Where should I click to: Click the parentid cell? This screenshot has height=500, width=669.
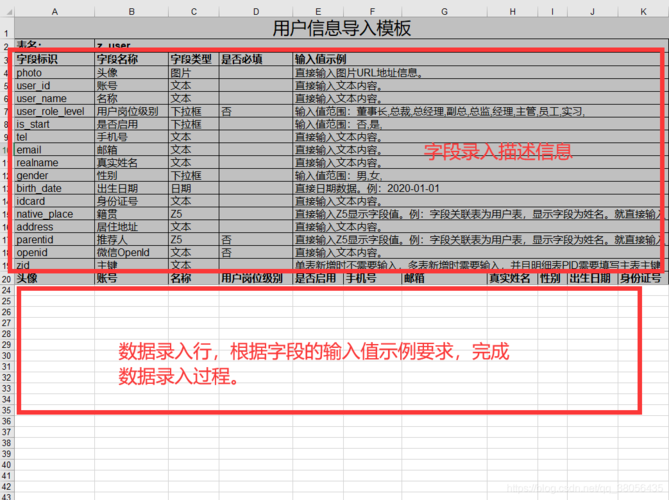55,239
